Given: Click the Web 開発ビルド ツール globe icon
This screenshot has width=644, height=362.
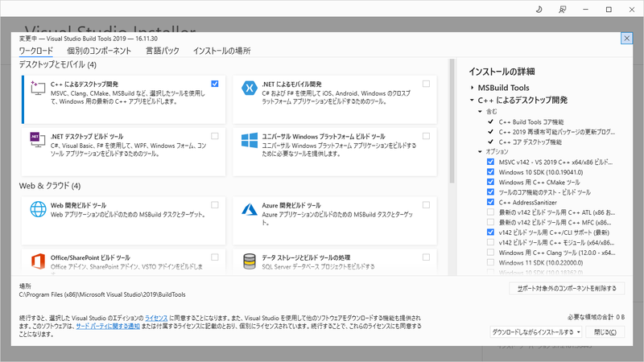Looking at the screenshot, I should [x=38, y=209].
